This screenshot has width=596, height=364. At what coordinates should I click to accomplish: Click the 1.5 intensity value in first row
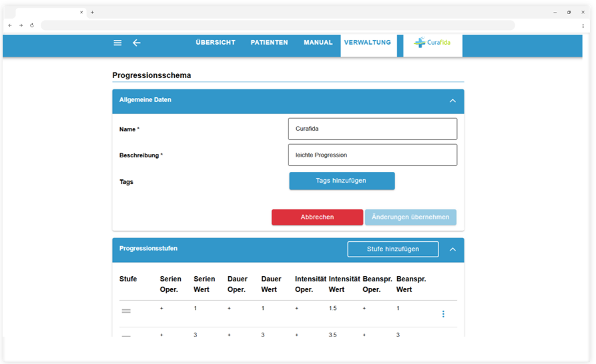[x=332, y=308]
